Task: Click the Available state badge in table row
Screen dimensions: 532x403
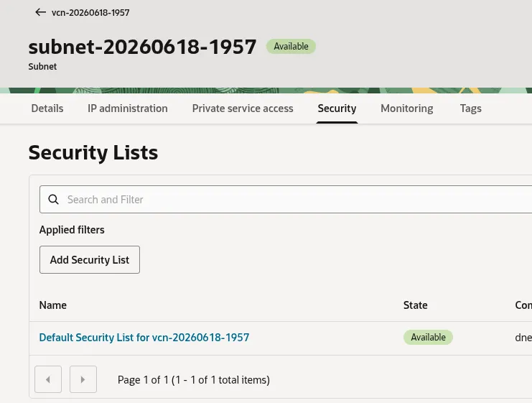Action: click(x=428, y=337)
